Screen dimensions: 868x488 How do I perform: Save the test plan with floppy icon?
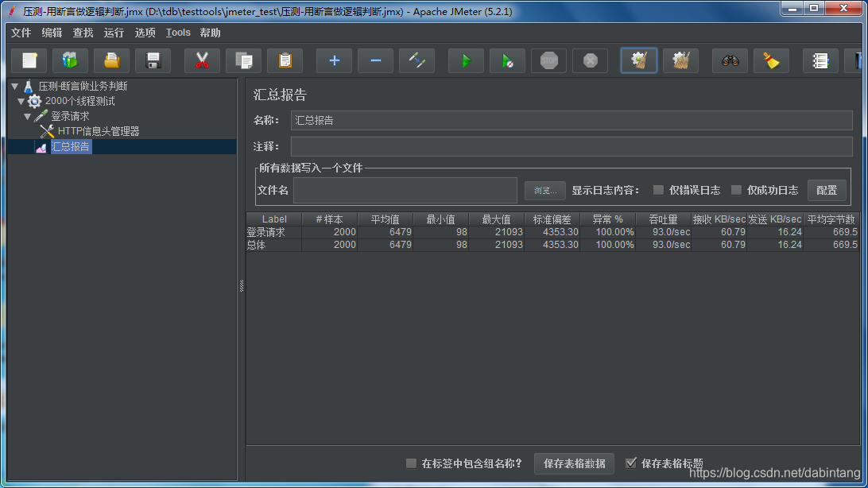(153, 60)
